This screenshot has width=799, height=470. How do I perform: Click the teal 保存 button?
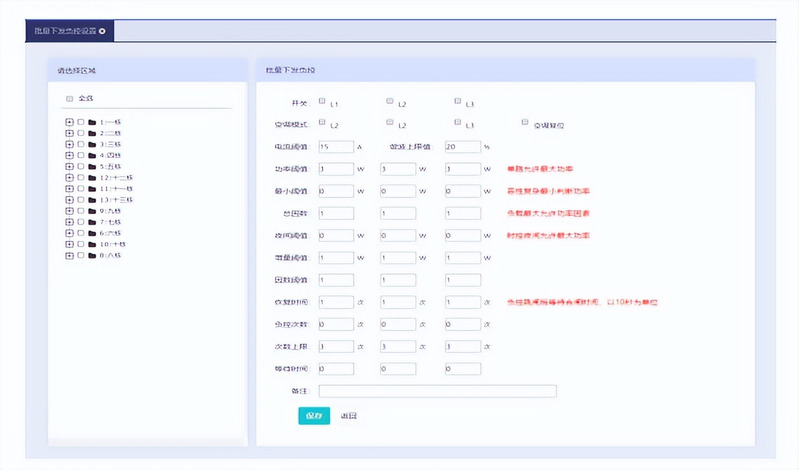tap(314, 415)
